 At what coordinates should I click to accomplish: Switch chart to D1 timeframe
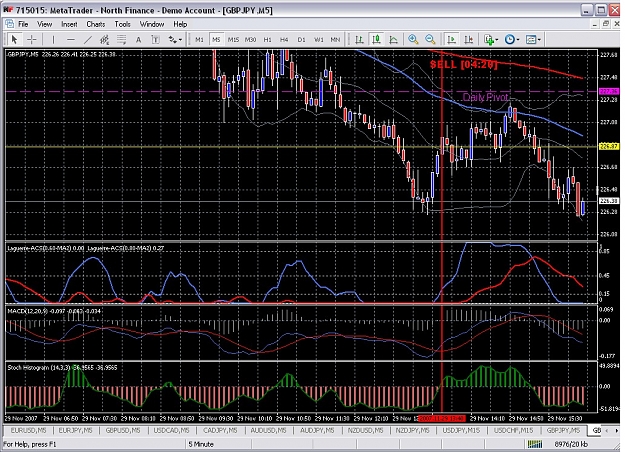[301, 39]
